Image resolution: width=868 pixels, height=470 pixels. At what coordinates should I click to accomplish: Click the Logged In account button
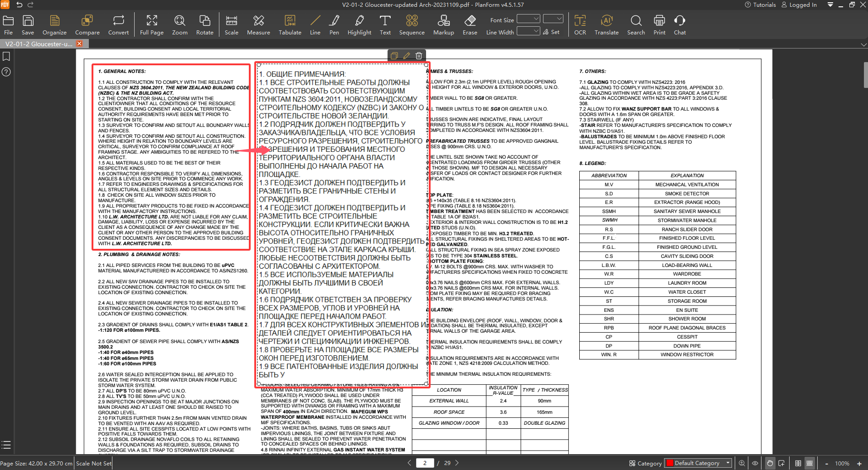coord(799,5)
